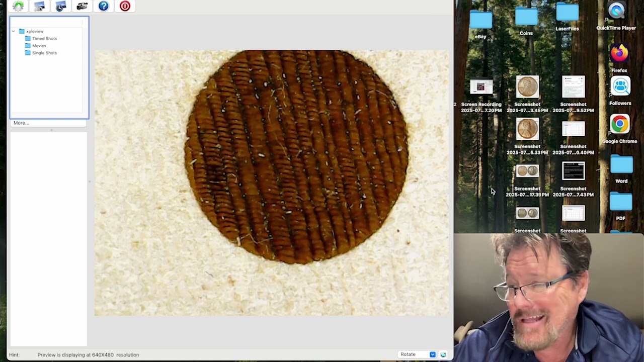Select the Screenshot 7.43 PM file
The height and width of the screenshot is (362, 644).
573,179
